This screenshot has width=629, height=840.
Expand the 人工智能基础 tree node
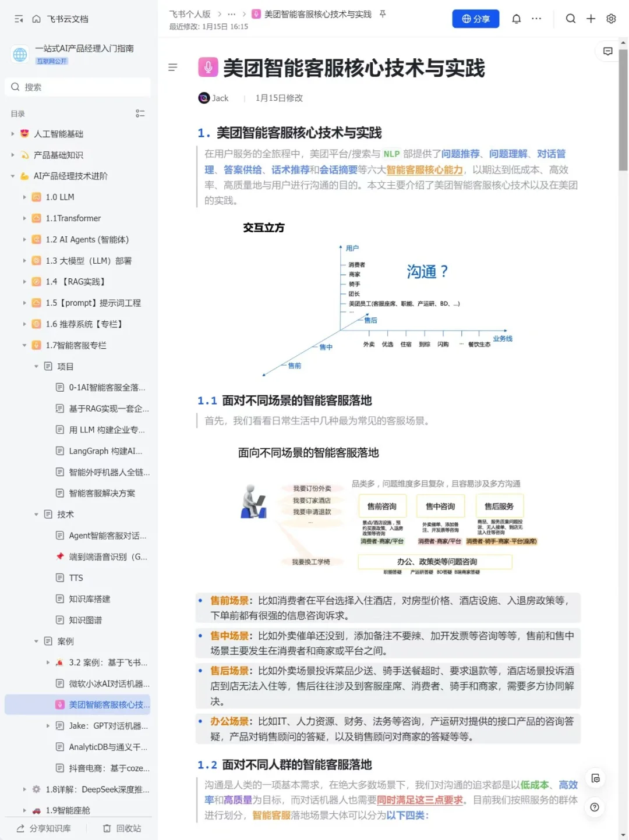[x=13, y=134]
